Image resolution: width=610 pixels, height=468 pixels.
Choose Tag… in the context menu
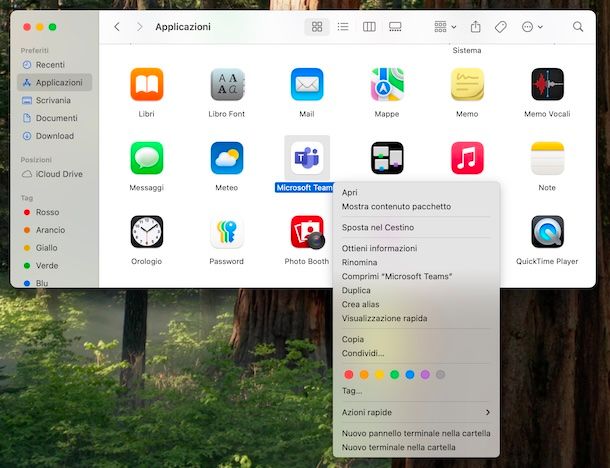416,391
